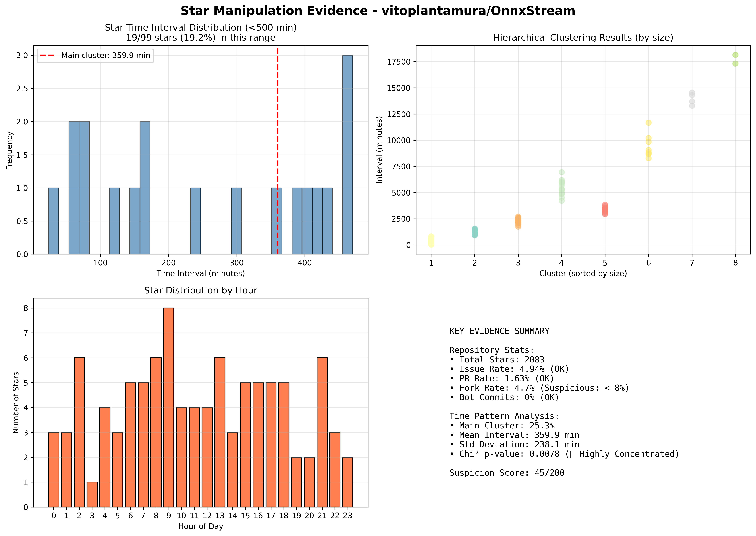Click cluster tick label '7' on the clustering chart

(692, 263)
